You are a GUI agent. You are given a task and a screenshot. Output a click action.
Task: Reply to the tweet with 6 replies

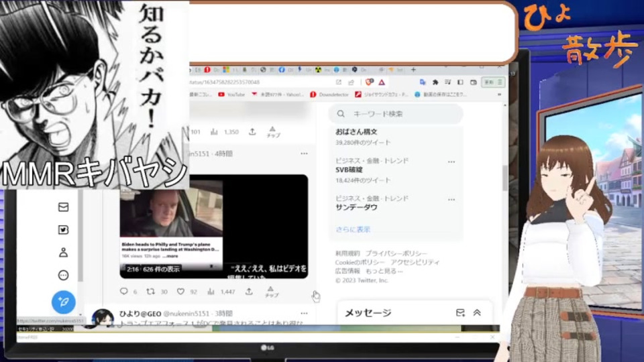(x=123, y=291)
